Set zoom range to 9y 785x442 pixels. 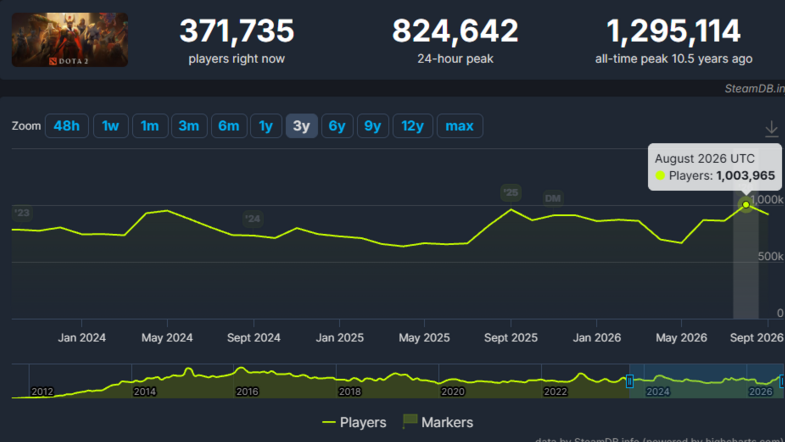coord(372,126)
